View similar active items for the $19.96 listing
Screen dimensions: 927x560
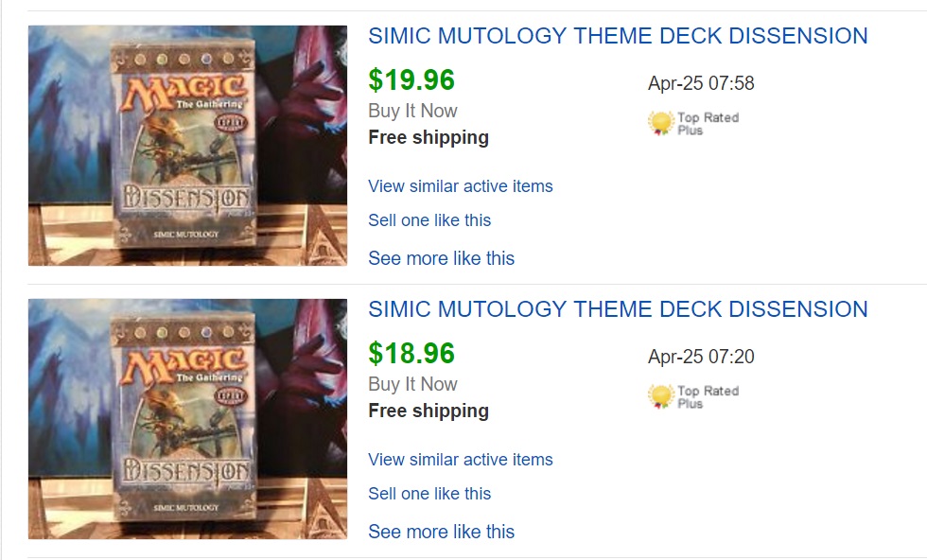pyautogui.click(x=461, y=186)
